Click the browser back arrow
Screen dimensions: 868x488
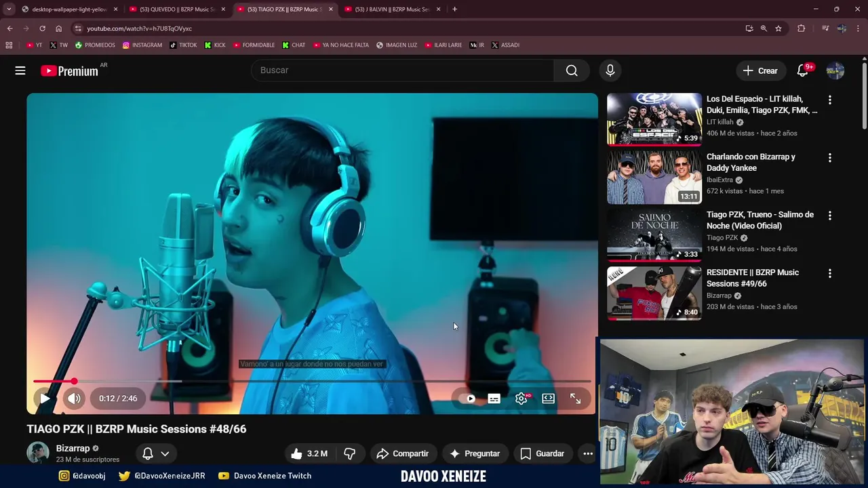click(9, 28)
